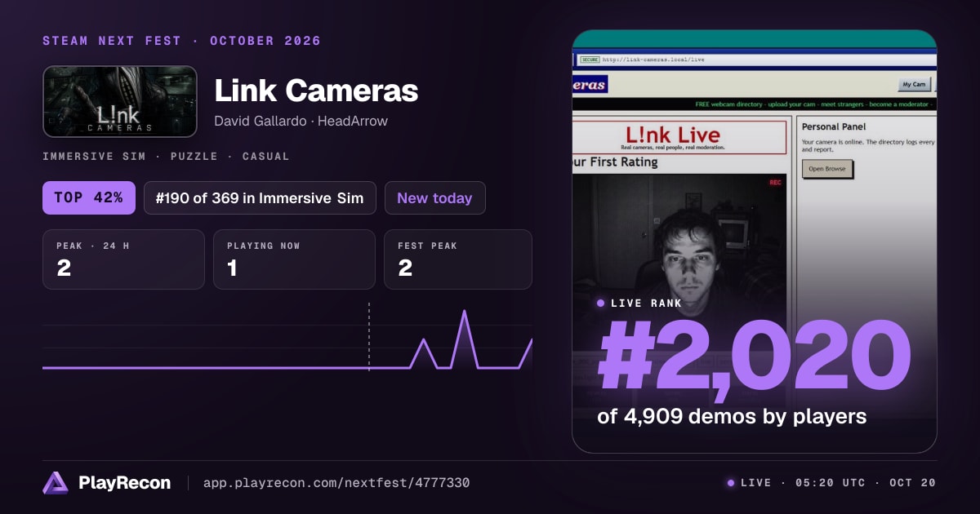980x514 pixels.
Task: Click the IMMERSIVE SIM · PUZZLE · CASUAL tags
Action: click(166, 156)
